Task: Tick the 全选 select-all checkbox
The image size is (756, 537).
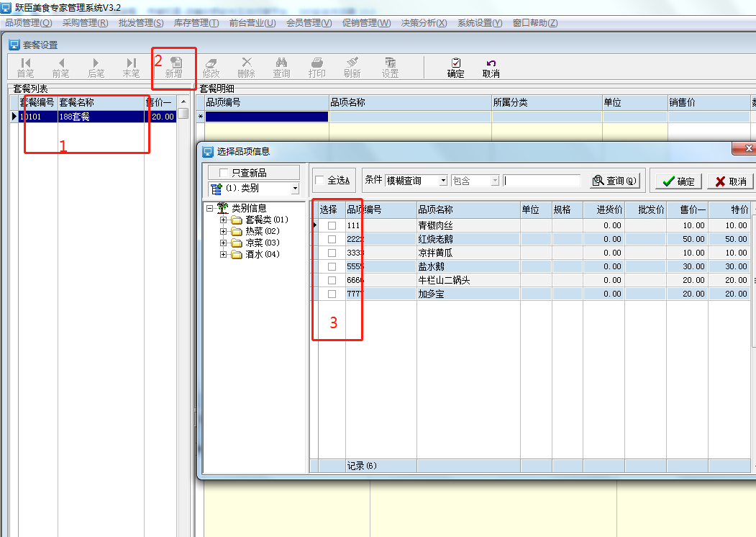Action: tap(320, 181)
